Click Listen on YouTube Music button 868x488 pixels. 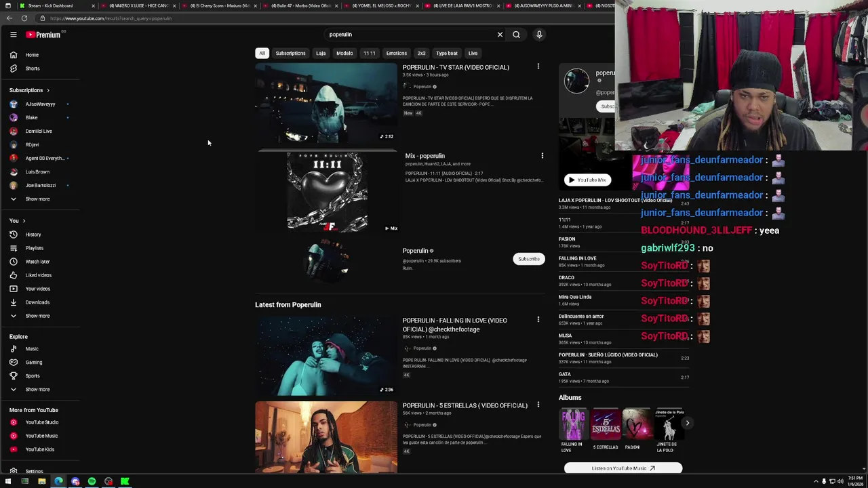point(623,468)
